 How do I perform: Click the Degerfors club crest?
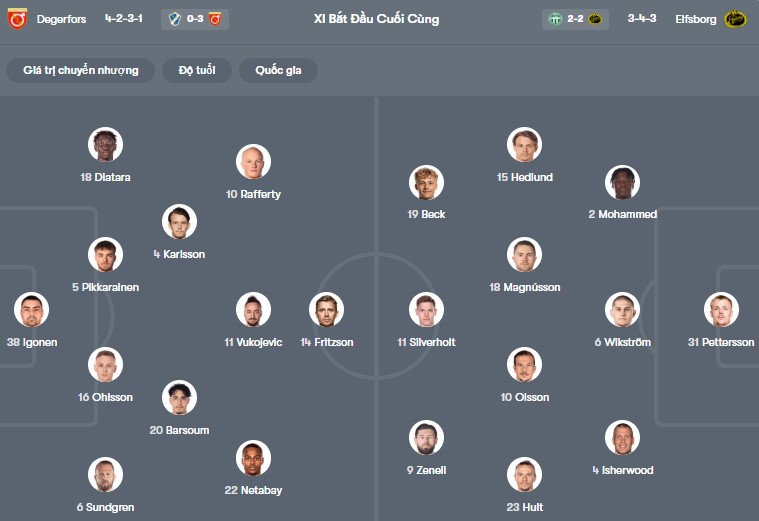(17, 18)
